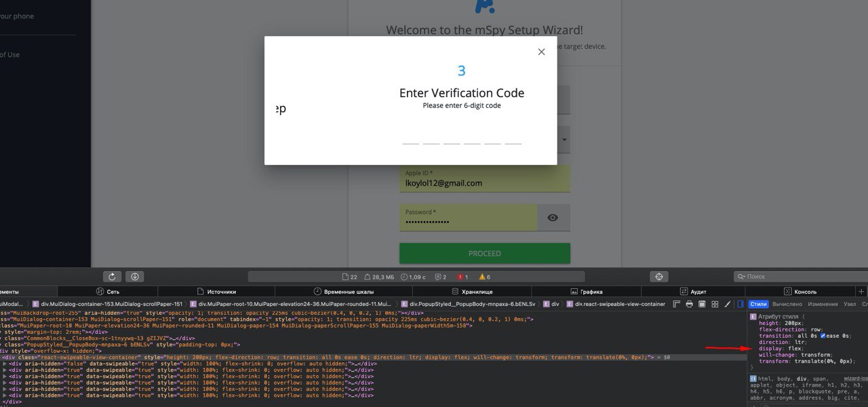Switch to the Консоль tab
868x407 pixels.
pyautogui.click(x=800, y=291)
